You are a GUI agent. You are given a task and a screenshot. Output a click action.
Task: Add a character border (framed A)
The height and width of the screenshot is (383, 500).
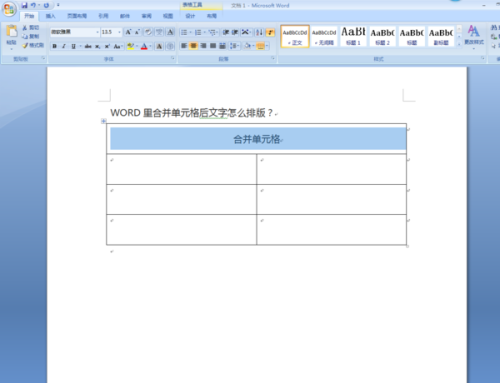170,32
